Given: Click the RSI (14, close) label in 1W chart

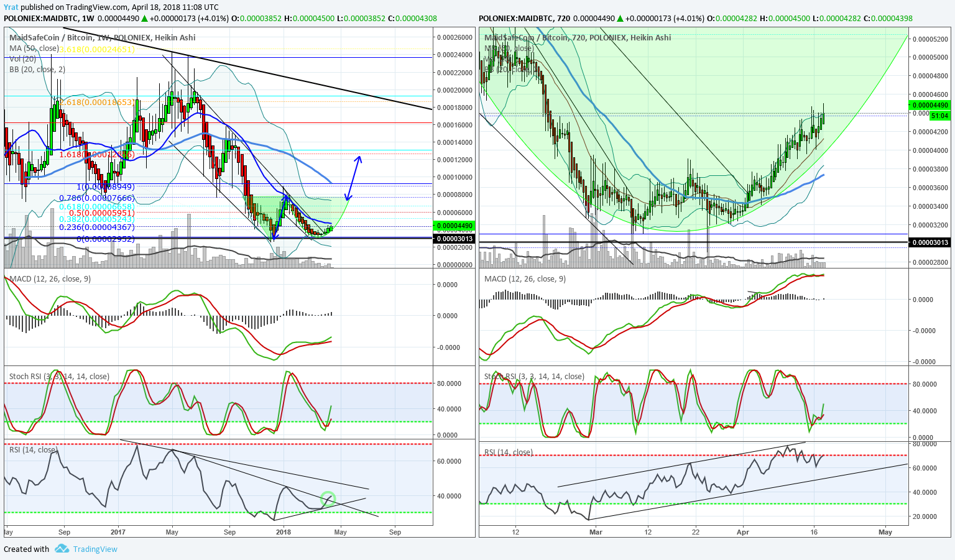Looking at the screenshot, I should click(x=34, y=449).
